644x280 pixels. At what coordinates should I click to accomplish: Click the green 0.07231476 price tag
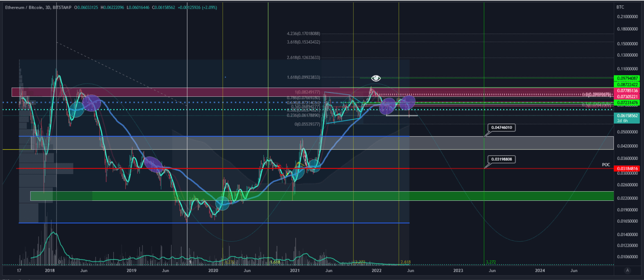pyautogui.click(x=627, y=103)
